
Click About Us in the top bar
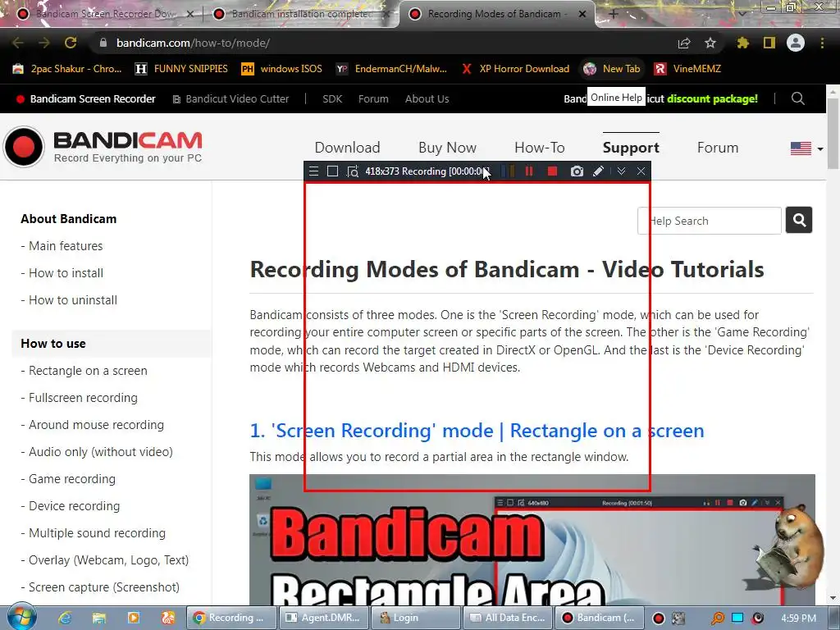427,98
